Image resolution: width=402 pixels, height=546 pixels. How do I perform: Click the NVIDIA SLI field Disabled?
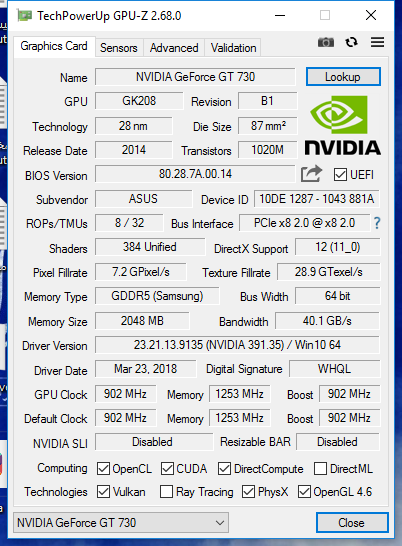point(153,442)
